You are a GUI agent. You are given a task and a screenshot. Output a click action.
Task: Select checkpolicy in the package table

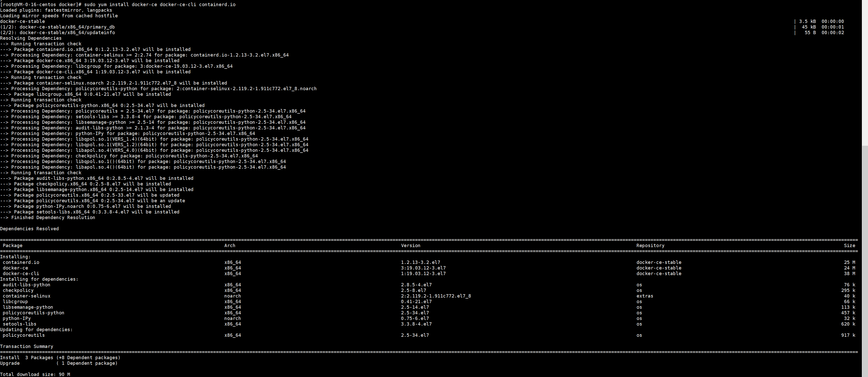coord(18,290)
